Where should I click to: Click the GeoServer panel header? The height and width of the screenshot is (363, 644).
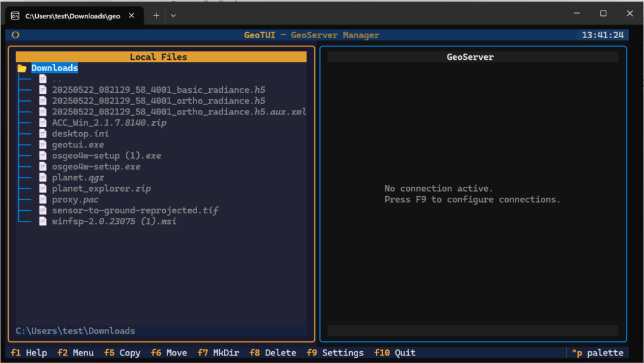473,57
